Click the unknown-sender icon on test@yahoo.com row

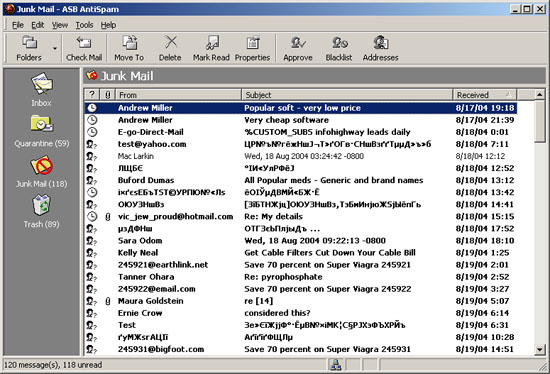[x=92, y=144]
